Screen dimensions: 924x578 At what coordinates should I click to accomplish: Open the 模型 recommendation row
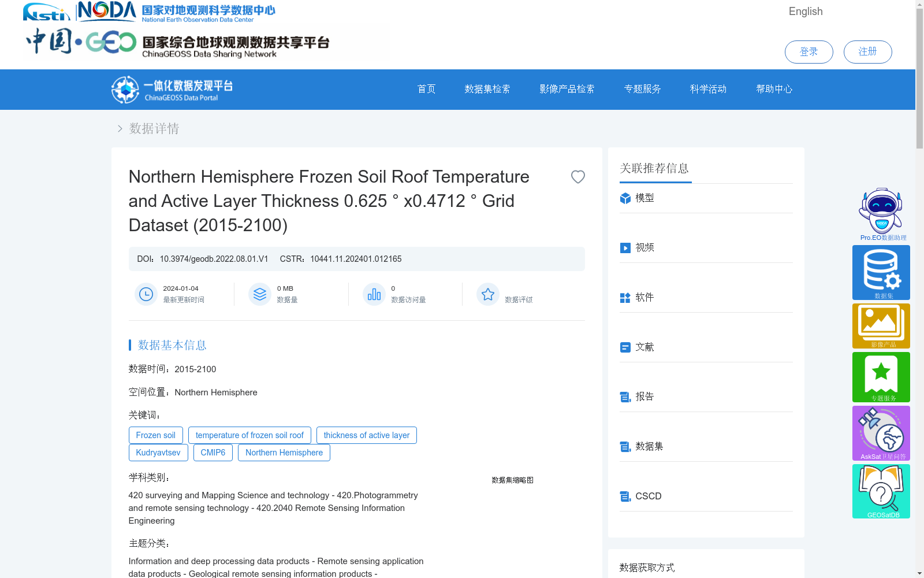(706, 198)
